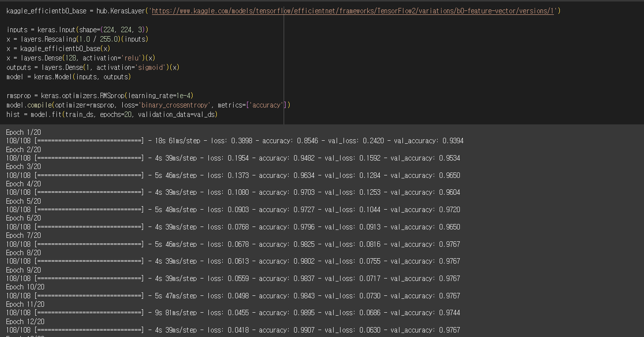Image resolution: width=644 pixels, height=337 pixels.
Task: Click the 'layers.Rescaling(1.0 / 255.0)(inputs)' line
Action: (77, 39)
